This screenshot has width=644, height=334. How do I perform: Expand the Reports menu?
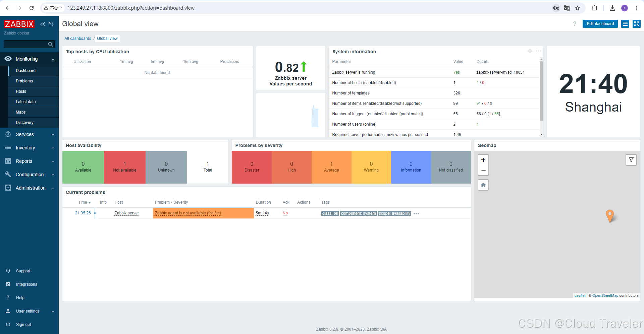[x=29, y=161]
